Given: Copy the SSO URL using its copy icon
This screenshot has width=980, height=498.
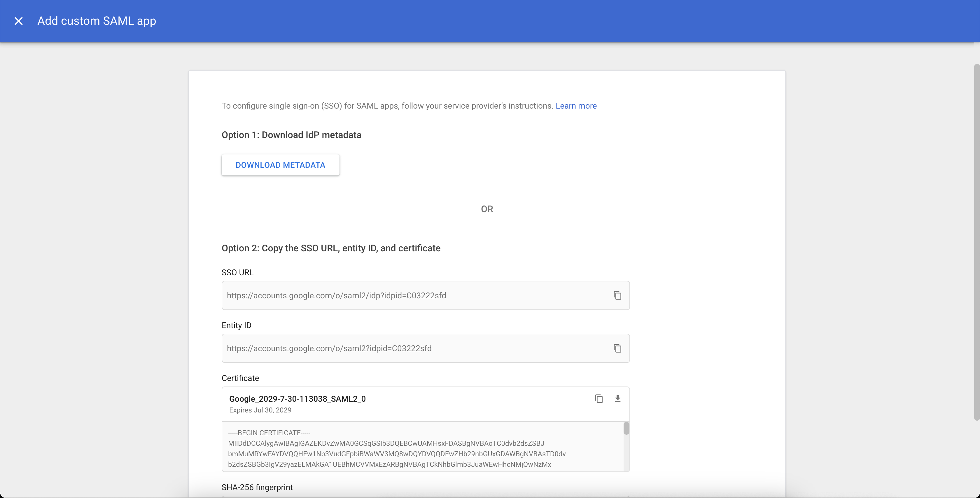Looking at the screenshot, I should point(617,295).
